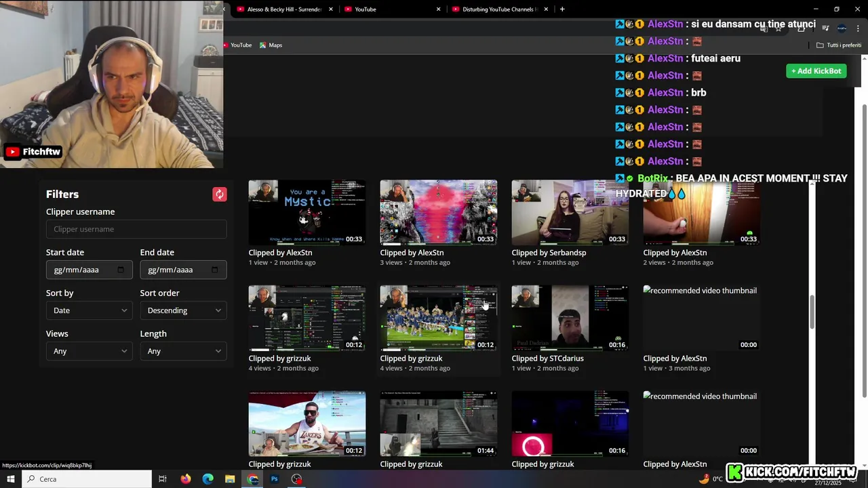Open the clip by STCdarius
868x488 pixels.
(x=570, y=318)
